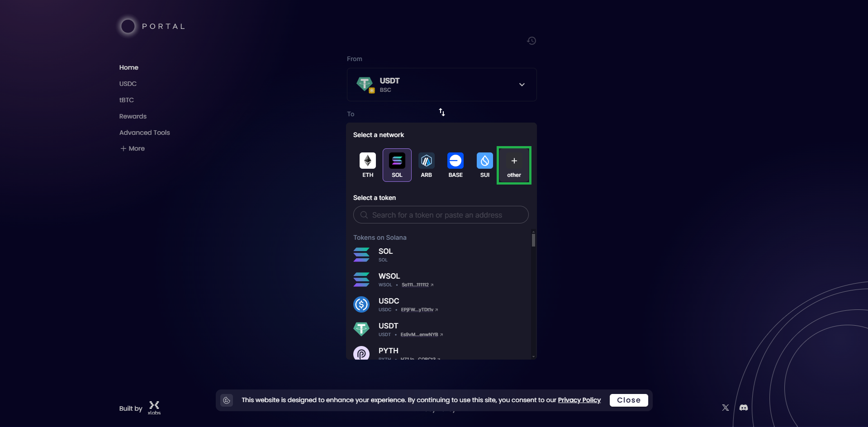Select the BASE network icon

pyautogui.click(x=455, y=165)
